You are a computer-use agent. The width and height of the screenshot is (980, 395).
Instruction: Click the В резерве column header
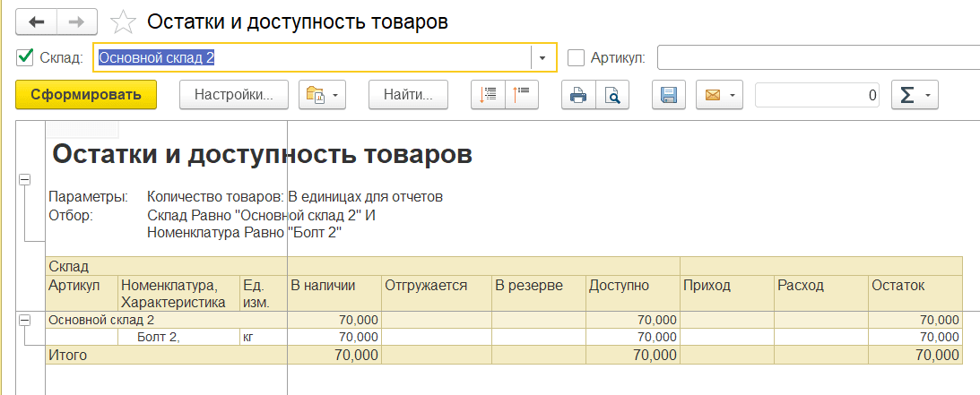click(539, 293)
